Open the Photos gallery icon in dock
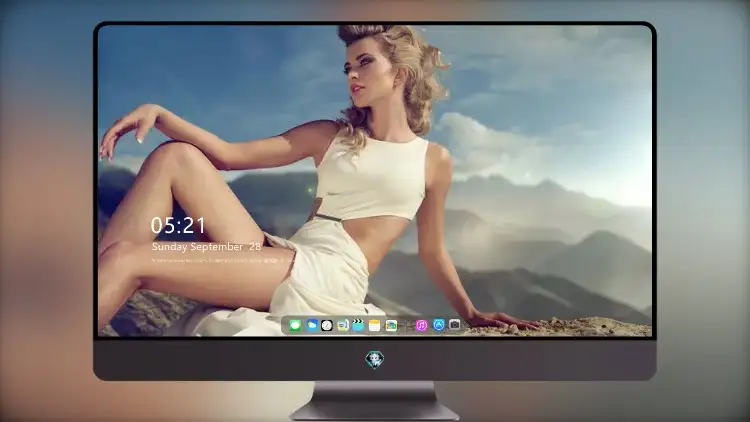The image size is (750, 422). [x=391, y=325]
